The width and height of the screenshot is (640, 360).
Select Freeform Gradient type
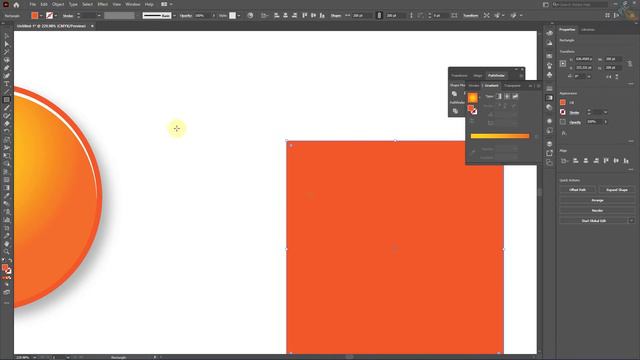coord(515,96)
